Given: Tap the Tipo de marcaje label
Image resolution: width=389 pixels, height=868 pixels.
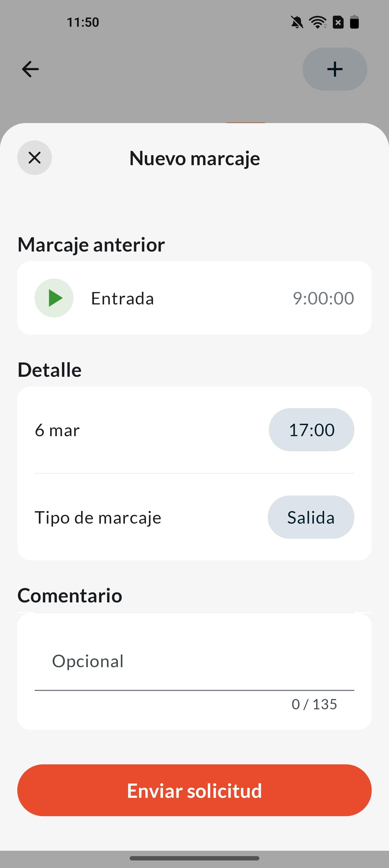Looking at the screenshot, I should [98, 517].
